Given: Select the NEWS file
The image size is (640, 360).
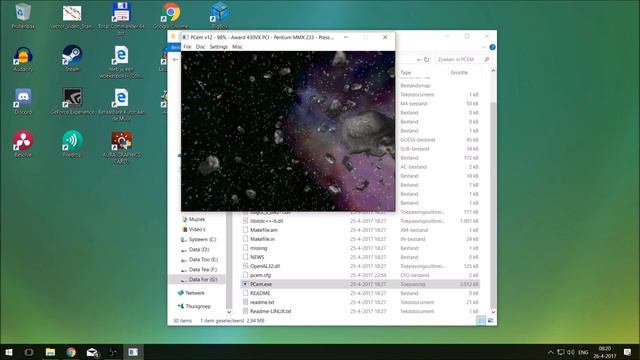Looking at the screenshot, I should [257, 257].
